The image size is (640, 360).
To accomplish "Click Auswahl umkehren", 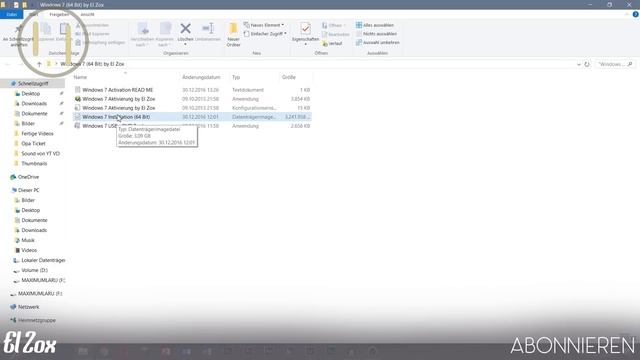I will [378, 42].
